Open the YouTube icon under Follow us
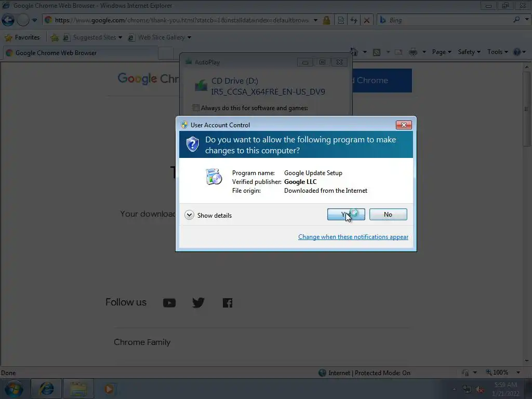This screenshot has width=532, height=399. 169,303
